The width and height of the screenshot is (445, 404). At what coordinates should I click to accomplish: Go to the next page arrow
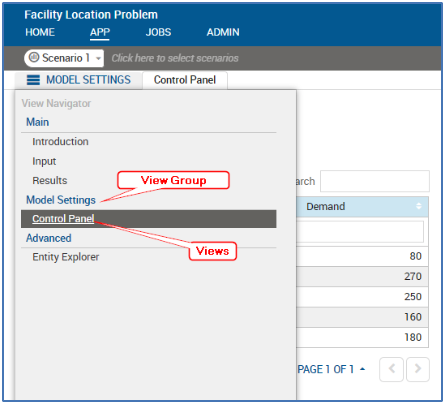[x=418, y=369]
